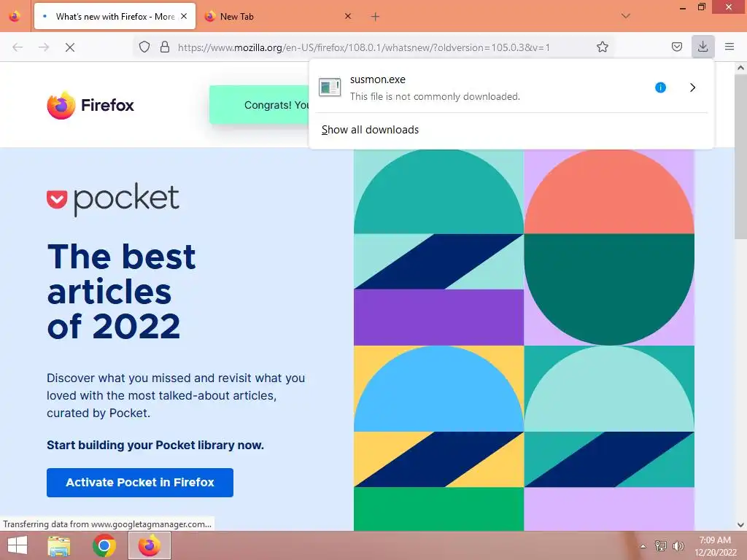Click 'This file is not commonly downloaded.' text

click(435, 96)
